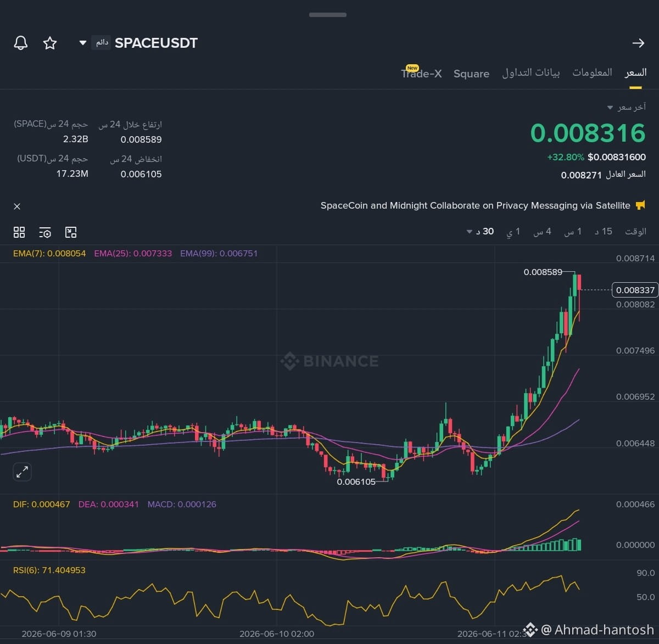The image size is (659, 644).
Task: Tap the 24h USDT volume 17.23M
Action: pyautogui.click(x=72, y=173)
